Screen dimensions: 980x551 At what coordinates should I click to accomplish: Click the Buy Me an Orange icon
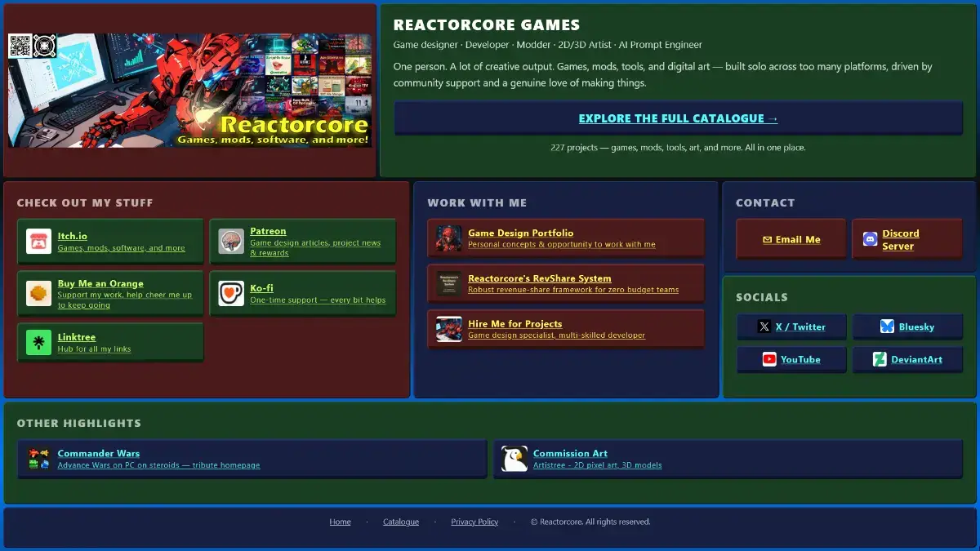click(38, 293)
